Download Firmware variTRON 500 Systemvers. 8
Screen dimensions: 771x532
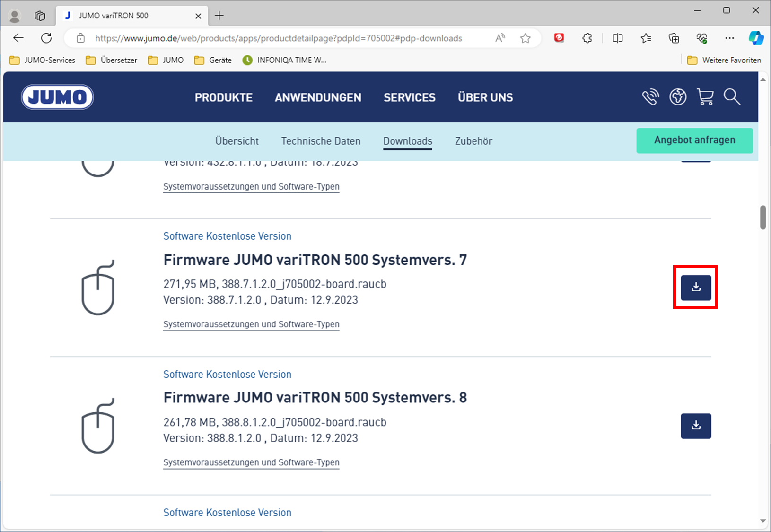(696, 426)
